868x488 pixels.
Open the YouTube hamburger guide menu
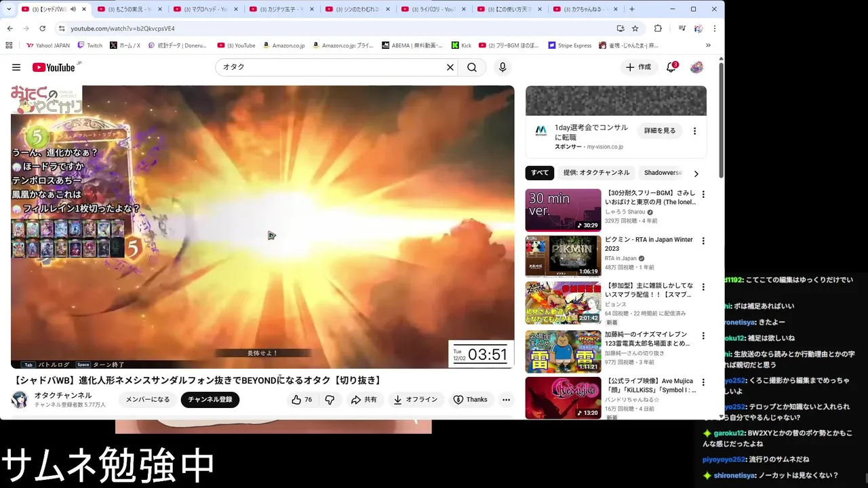(x=16, y=67)
